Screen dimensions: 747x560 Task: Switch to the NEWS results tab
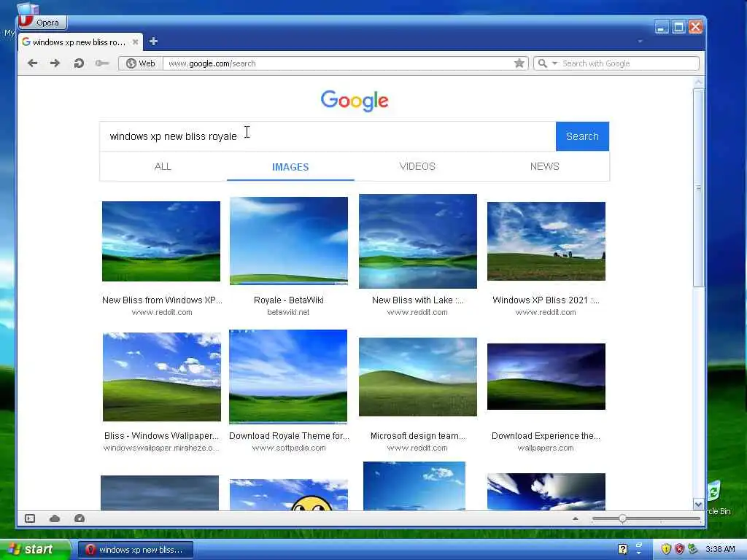pos(544,166)
